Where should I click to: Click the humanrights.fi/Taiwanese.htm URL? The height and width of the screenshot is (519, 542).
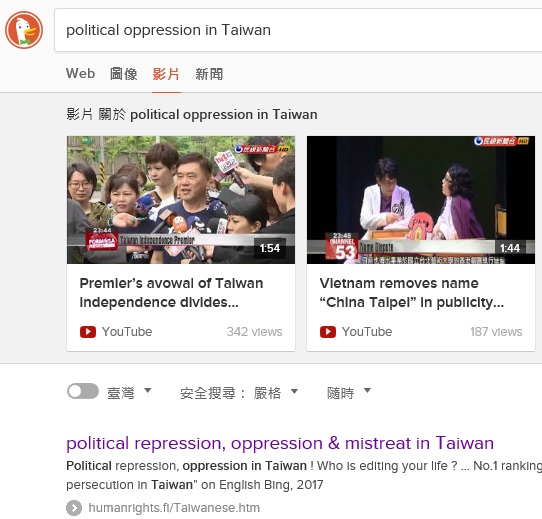click(174, 508)
